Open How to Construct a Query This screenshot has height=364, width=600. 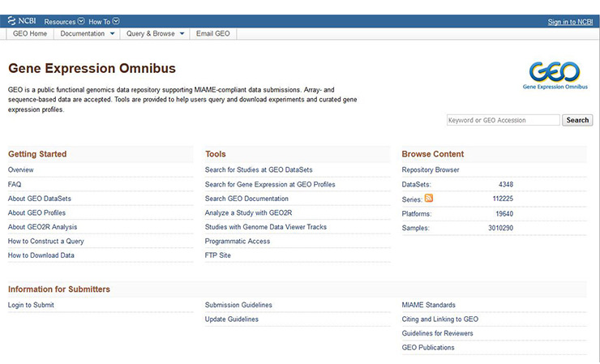coord(46,241)
